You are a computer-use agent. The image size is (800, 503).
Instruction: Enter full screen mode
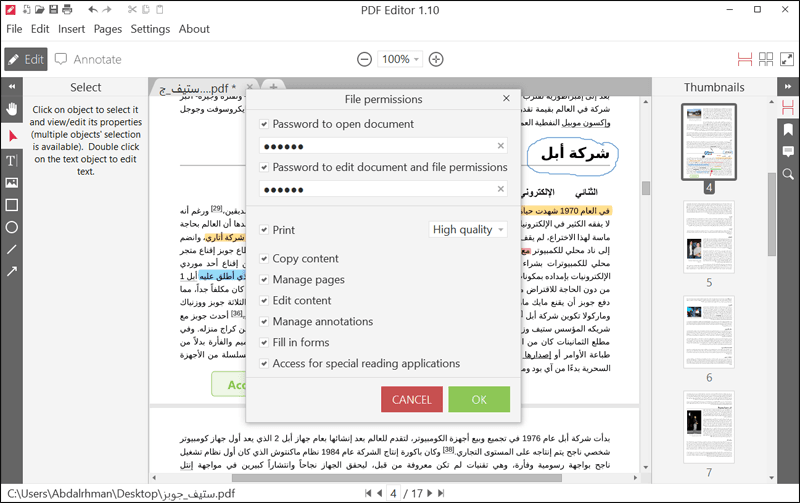[787, 59]
